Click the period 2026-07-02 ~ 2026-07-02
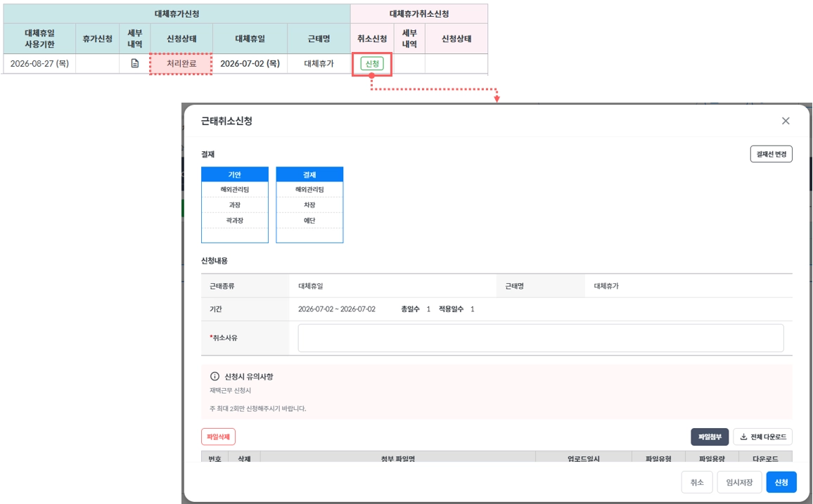 coord(336,309)
